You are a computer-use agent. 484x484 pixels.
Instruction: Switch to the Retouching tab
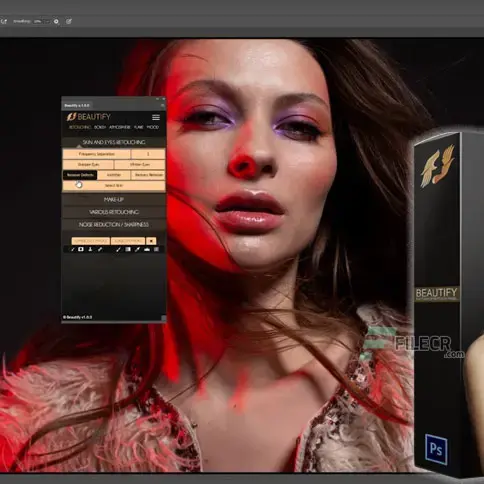point(80,127)
